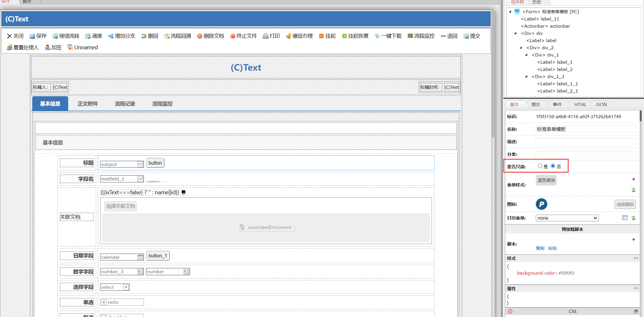Click the 复制 script link

pos(540,248)
